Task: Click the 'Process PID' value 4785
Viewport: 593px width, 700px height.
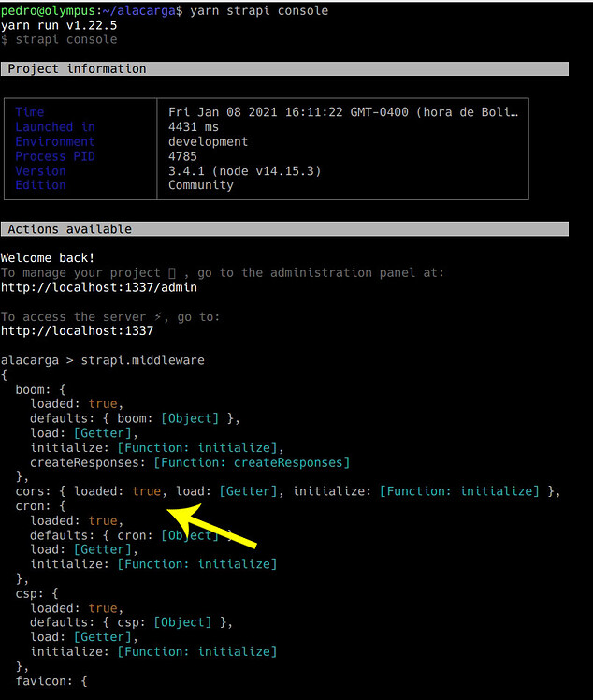Action: [x=182, y=156]
